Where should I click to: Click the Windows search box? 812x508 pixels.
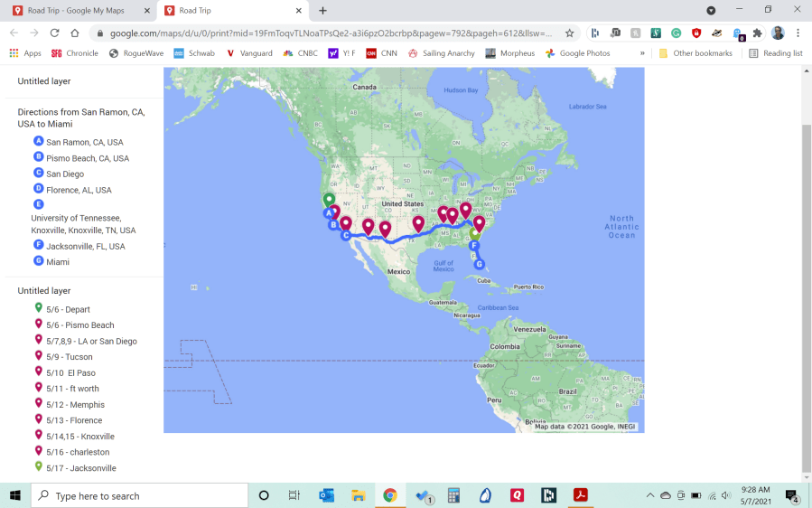pyautogui.click(x=140, y=495)
